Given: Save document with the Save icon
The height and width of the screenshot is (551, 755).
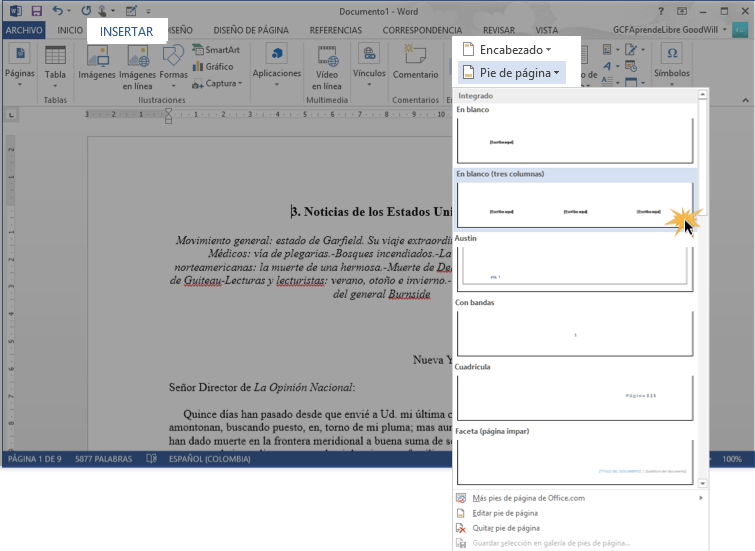Looking at the screenshot, I should [x=36, y=10].
